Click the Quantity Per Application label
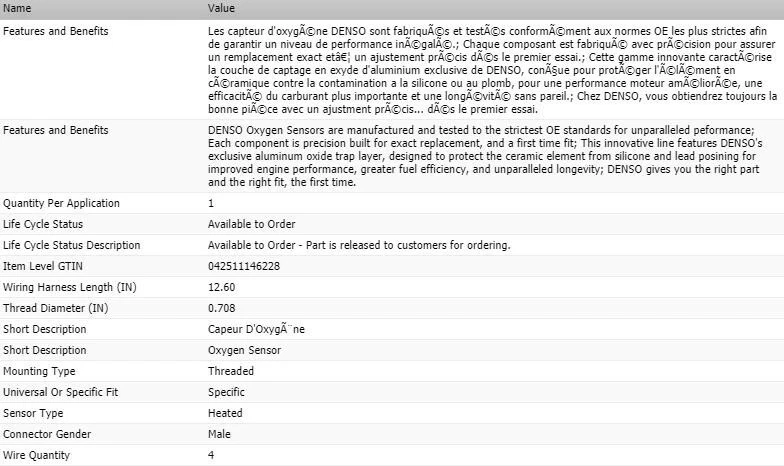Viewport: 784px width, 466px height. (61, 203)
